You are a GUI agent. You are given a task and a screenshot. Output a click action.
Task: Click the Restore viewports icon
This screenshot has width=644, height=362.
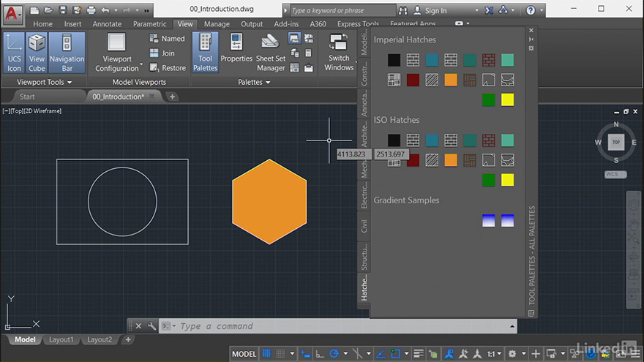(x=154, y=67)
